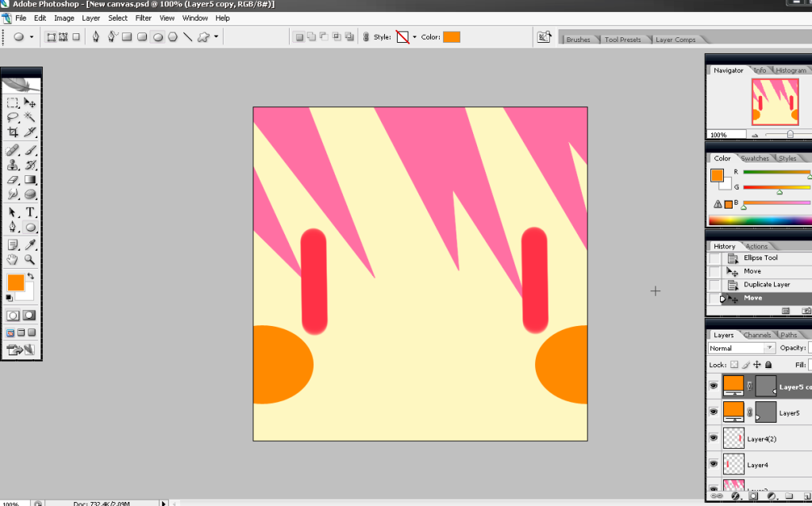Image resolution: width=812 pixels, height=506 pixels.
Task: Switch to the Swatches tab
Action: pyautogui.click(x=755, y=159)
